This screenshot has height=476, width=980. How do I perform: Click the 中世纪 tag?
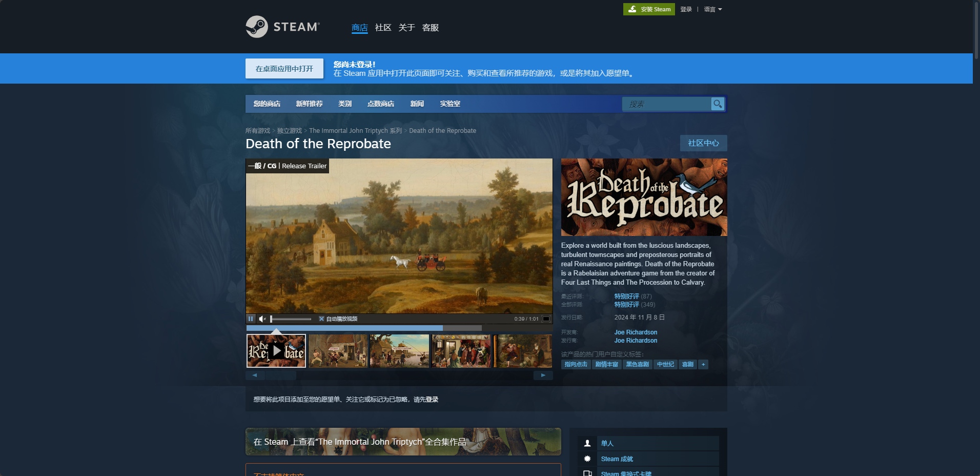pos(665,364)
